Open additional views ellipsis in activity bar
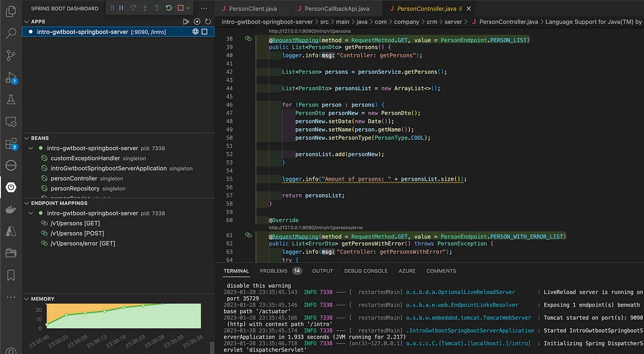Viewport: 644px width, 354px height. [x=11, y=297]
